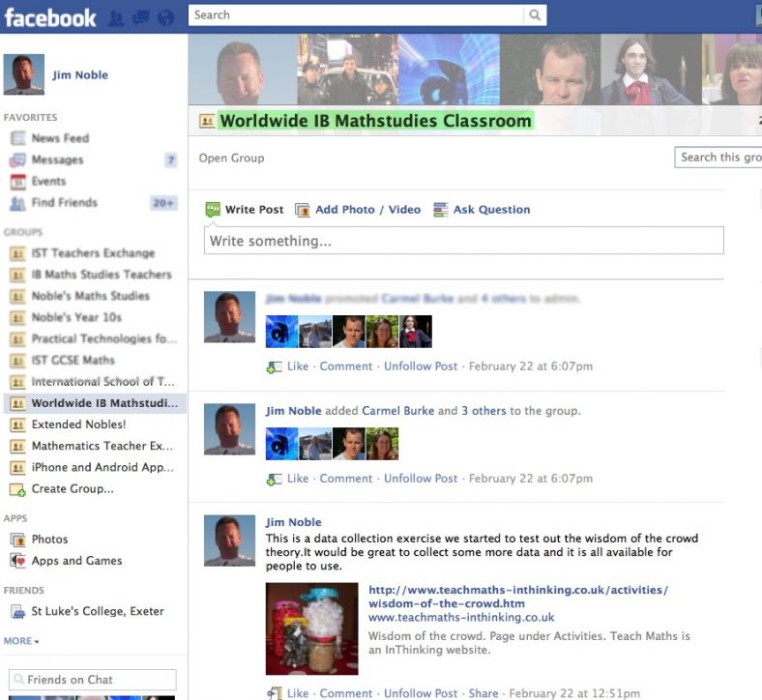Click Jim Noble profile name in sidebar
Screen dimensions: 762x700
pos(80,74)
